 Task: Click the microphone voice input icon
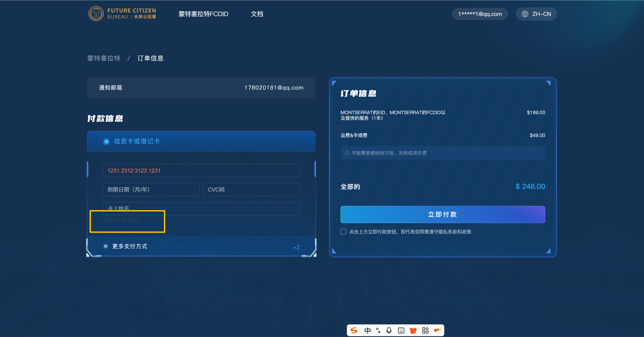click(x=389, y=331)
